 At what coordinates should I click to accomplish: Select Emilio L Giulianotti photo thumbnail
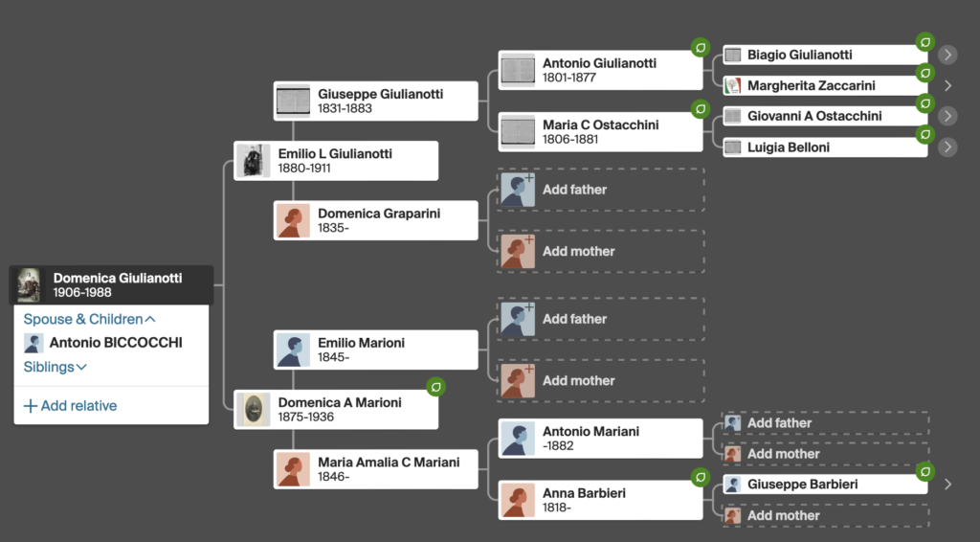[x=253, y=161]
